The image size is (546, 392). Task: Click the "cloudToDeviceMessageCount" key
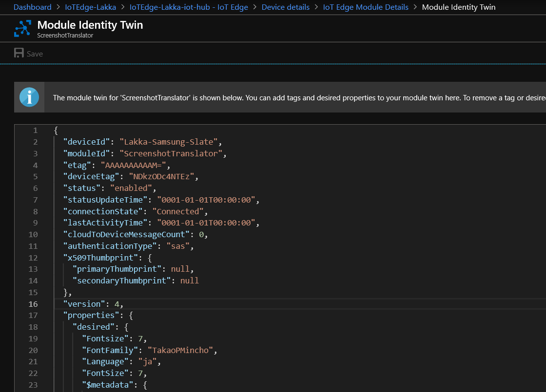pos(126,234)
